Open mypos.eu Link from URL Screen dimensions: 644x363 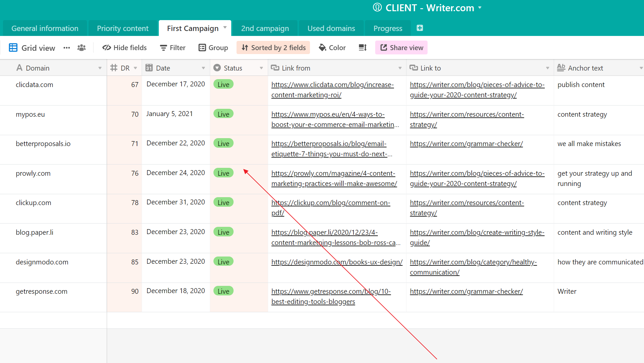point(335,119)
